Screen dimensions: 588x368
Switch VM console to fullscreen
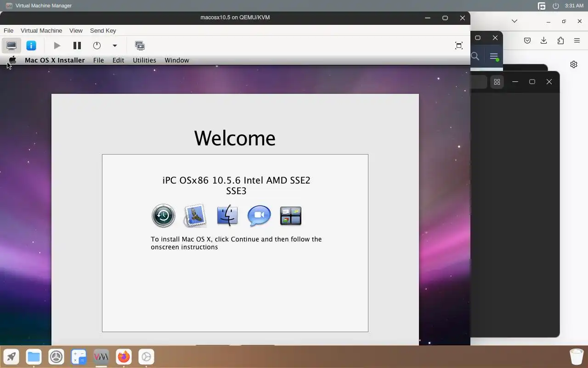coord(459,46)
